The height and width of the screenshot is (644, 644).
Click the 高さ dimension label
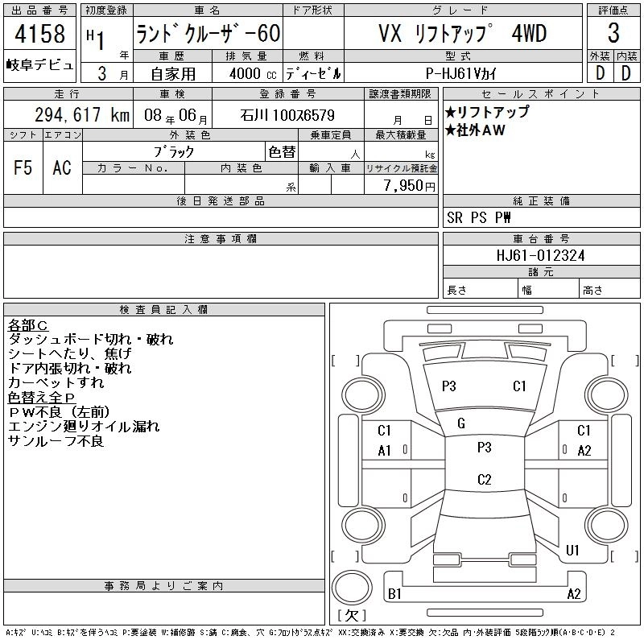point(592,290)
